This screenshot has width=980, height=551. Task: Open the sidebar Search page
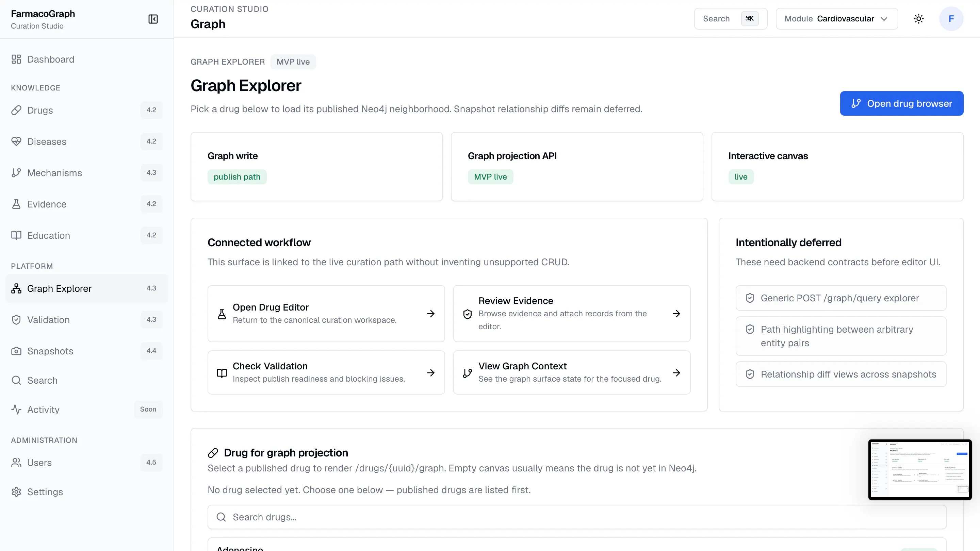coord(87,380)
